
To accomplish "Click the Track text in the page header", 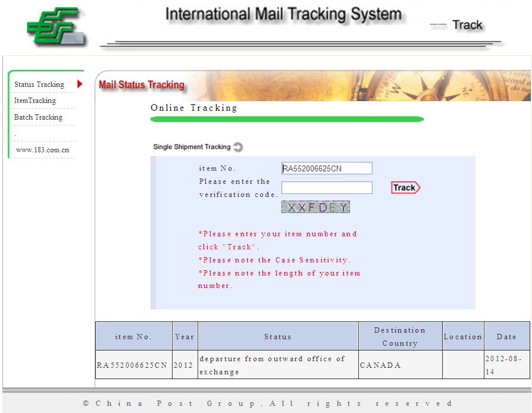I will point(467,25).
